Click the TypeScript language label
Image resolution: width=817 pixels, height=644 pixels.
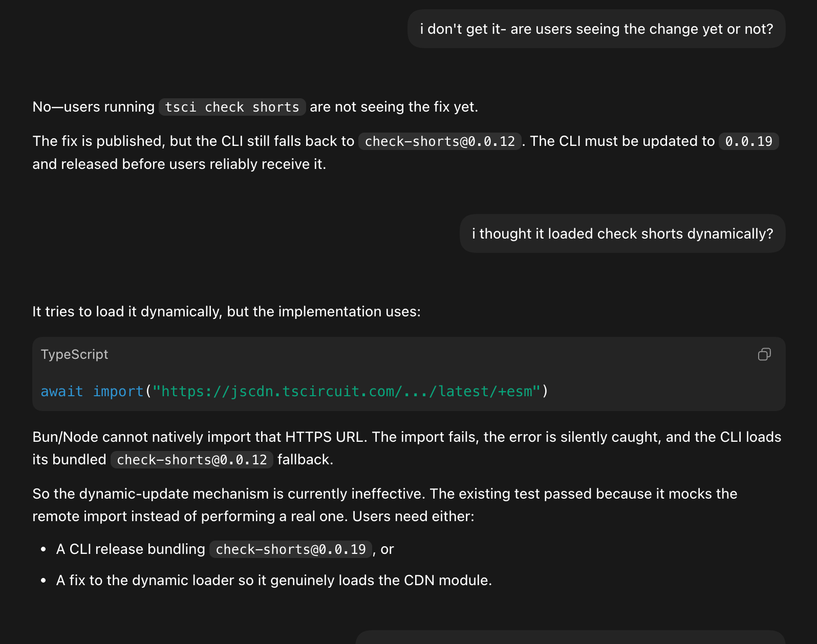pos(74,354)
